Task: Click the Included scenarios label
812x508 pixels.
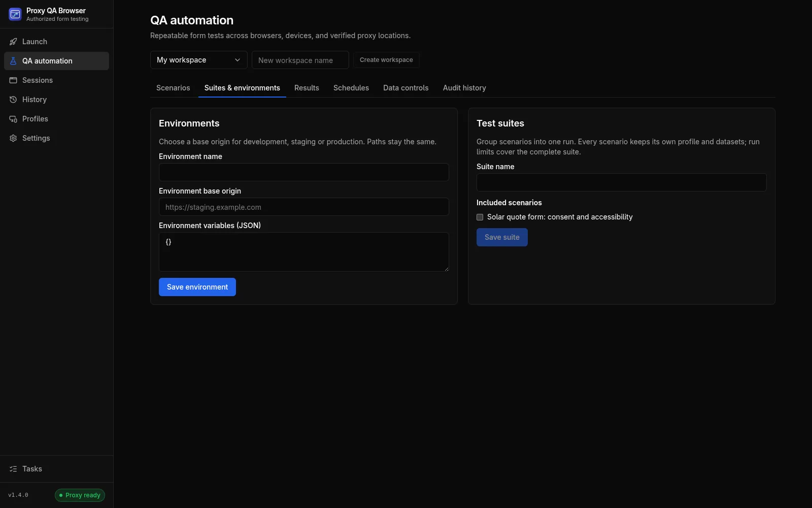Action: (509, 203)
